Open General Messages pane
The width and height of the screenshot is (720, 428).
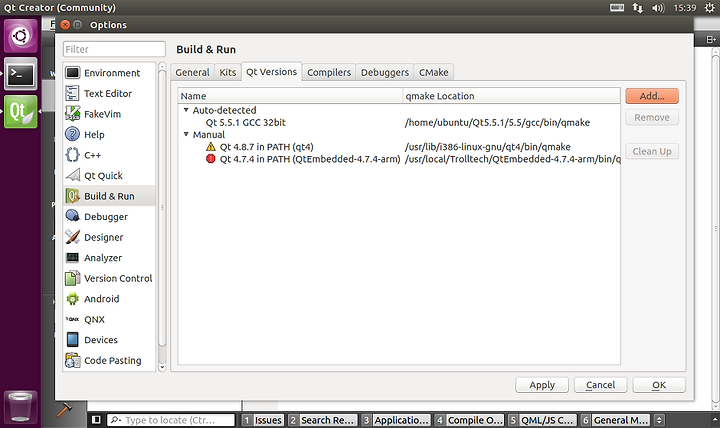(x=615, y=420)
